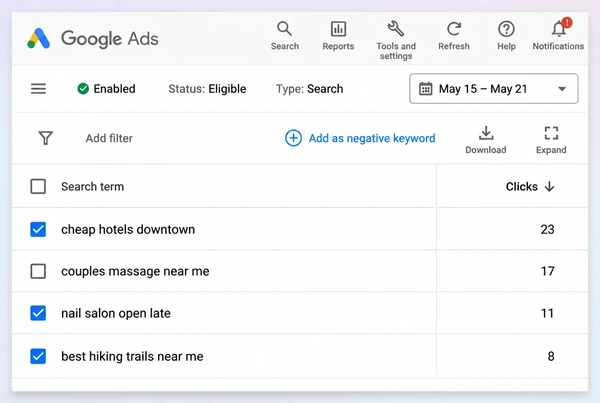The image size is (600, 403).
Task: Click the 17 clicks value
Action: [x=548, y=271]
